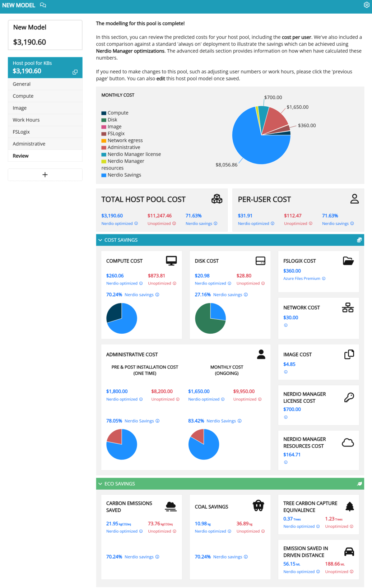Open the General step
The height and width of the screenshot is (588, 372).
(45, 84)
